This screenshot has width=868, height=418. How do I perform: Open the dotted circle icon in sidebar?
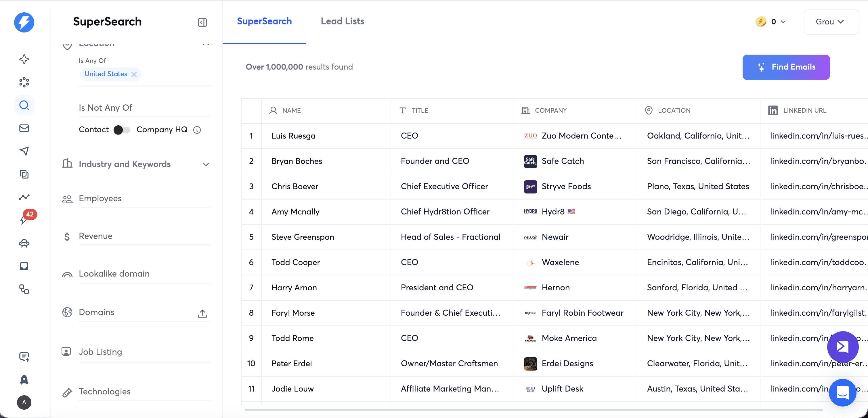[x=24, y=82]
